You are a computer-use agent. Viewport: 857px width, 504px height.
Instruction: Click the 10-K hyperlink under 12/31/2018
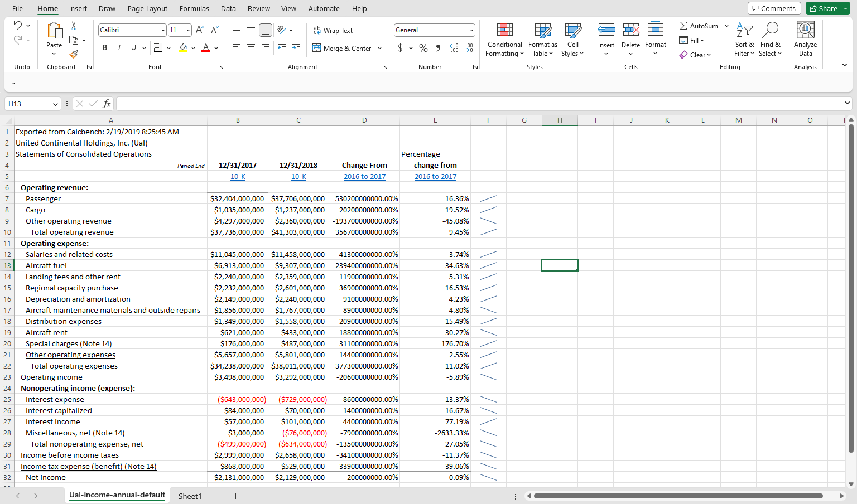coord(298,176)
